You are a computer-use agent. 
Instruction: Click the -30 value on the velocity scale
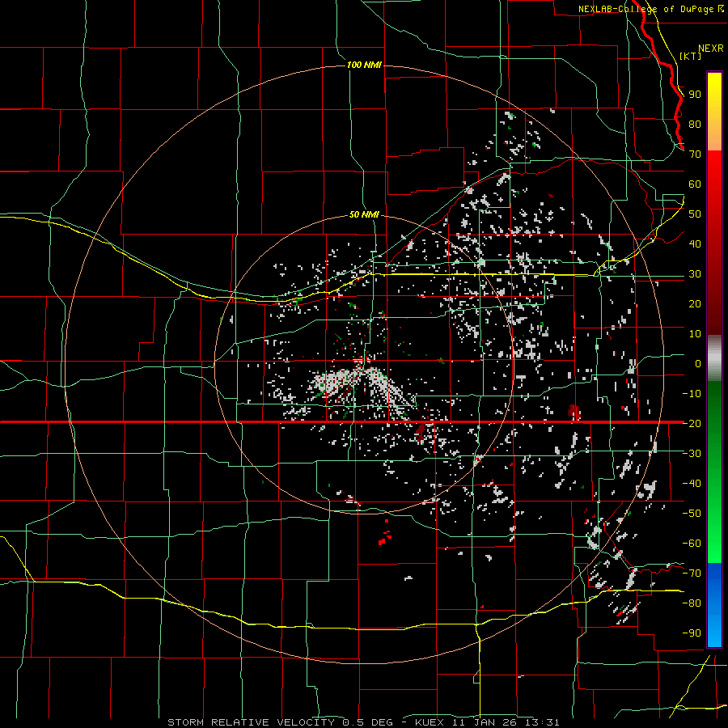click(x=692, y=454)
